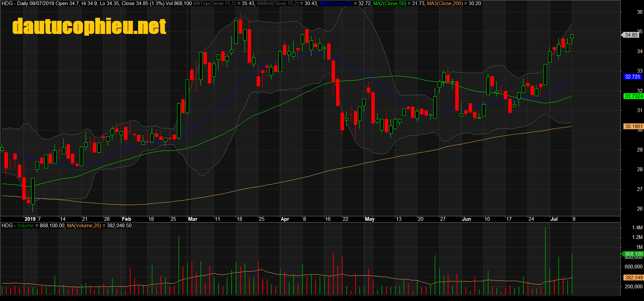This screenshot has width=644, height=301.
Task: Click the orange 30.1961 MA value tag
Action: click(633, 127)
